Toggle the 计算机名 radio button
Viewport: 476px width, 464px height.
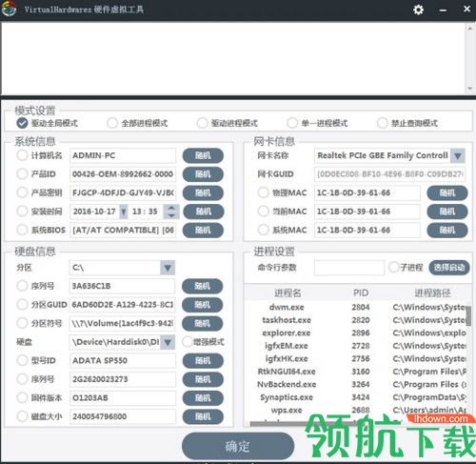[x=22, y=155]
